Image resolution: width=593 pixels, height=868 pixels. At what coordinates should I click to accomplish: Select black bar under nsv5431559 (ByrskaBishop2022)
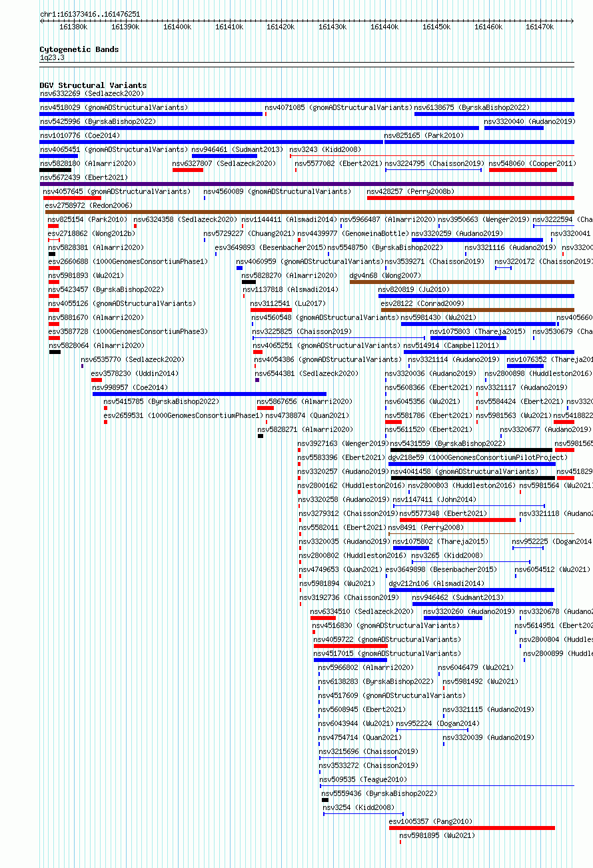pos(471,450)
